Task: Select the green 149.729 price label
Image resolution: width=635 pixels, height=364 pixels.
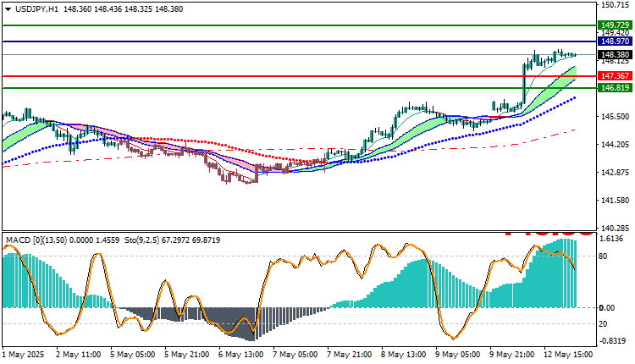Action: click(615, 25)
